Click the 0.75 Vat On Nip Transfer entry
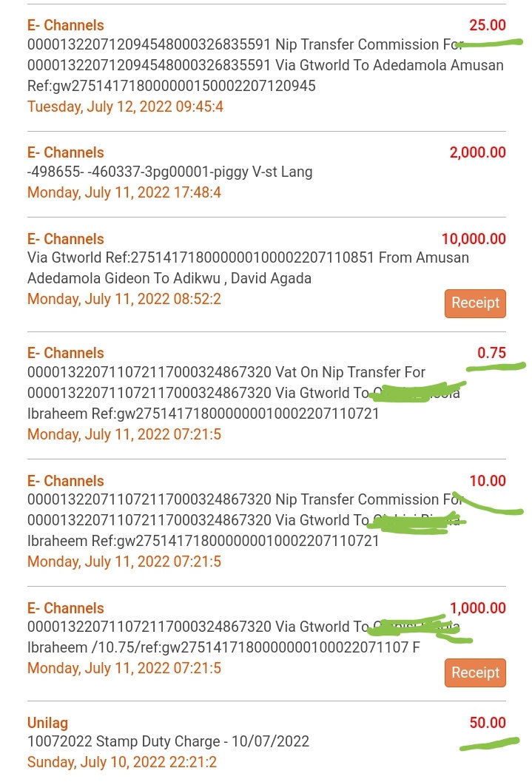The width and height of the screenshot is (532, 782). tap(267, 394)
